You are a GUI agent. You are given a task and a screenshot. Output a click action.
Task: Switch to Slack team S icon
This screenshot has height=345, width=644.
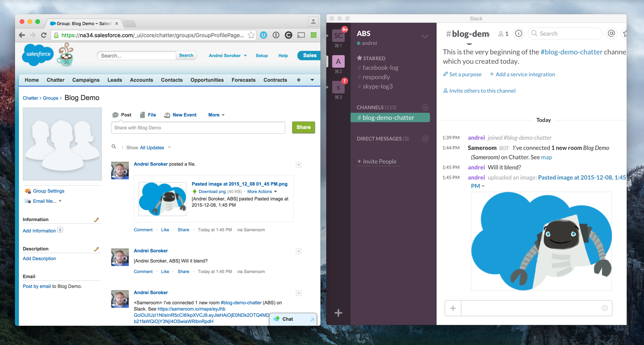338,87
